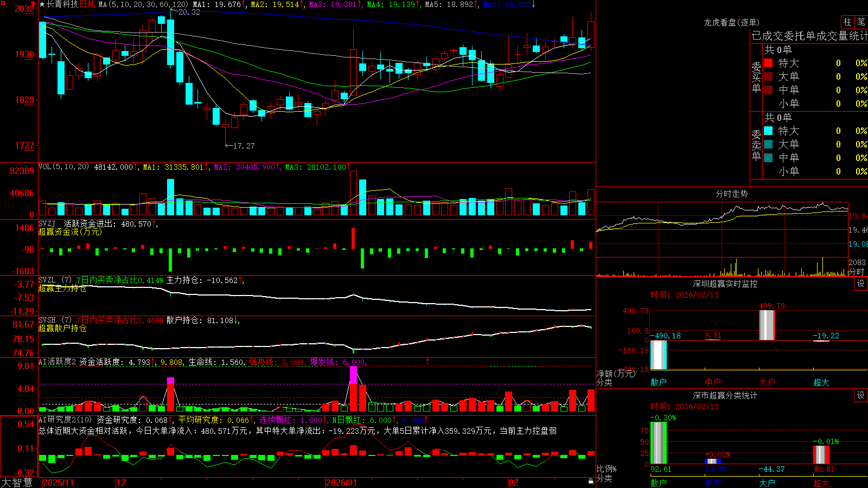
Task: Click the 大智慧 logo at bottom left
Action: 17,482
